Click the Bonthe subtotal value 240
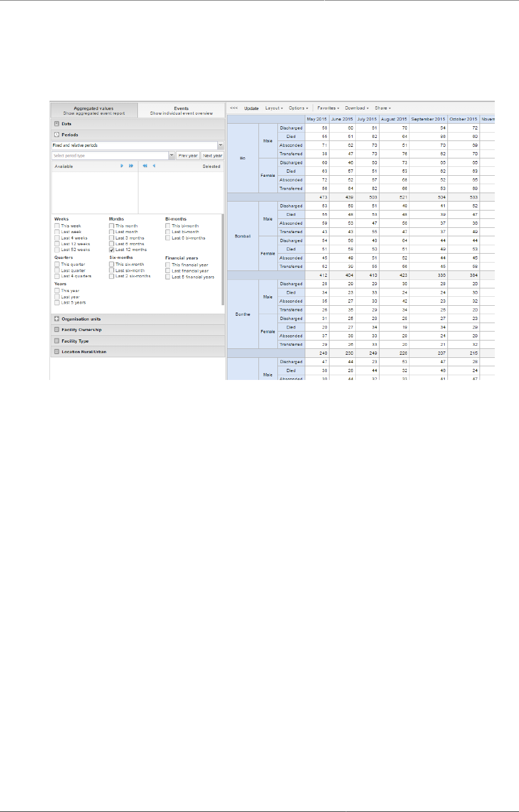The height and width of the screenshot is (812, 519). (x=317, y=353)
